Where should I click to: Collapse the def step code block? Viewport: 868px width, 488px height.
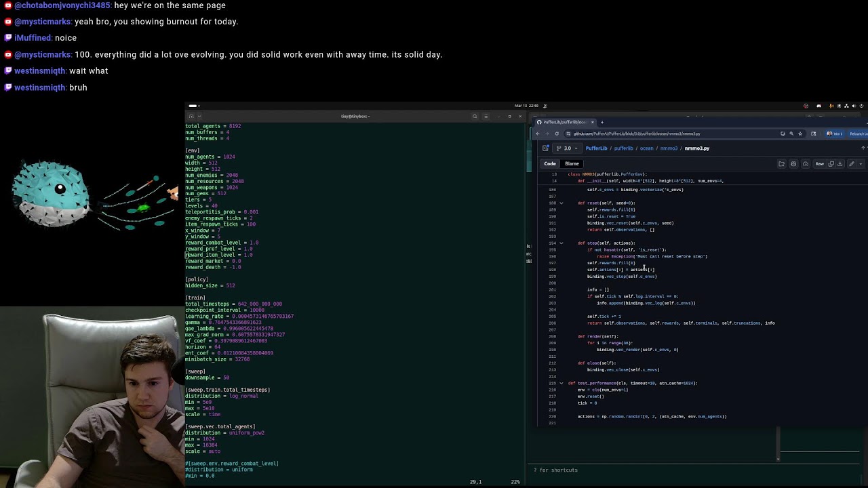(x=561, y=243)
